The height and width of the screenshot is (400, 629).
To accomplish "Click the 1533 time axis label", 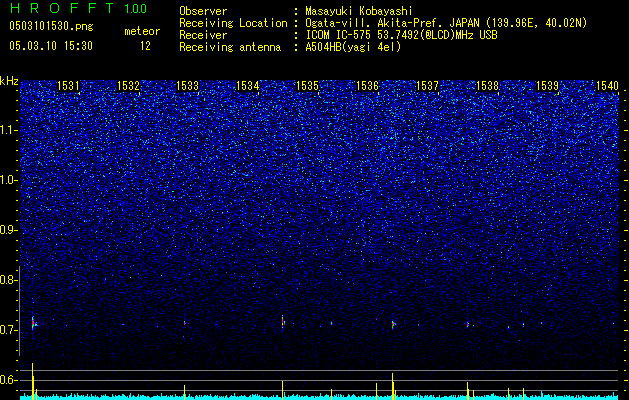I will [188, 85].
